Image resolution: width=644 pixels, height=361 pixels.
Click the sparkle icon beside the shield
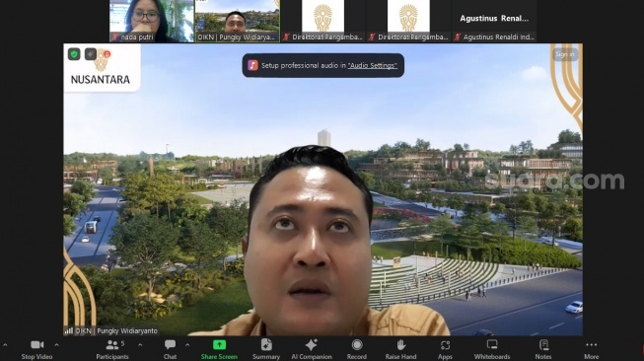point(91,54)
